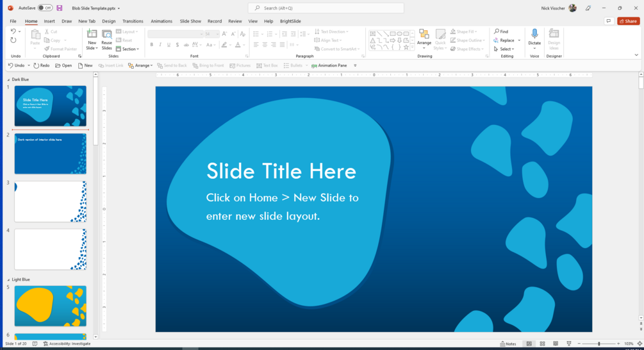Click Fit slide to window icon
Image resolution: width=644 pixels, height=350 pixels.
[640, 344]
